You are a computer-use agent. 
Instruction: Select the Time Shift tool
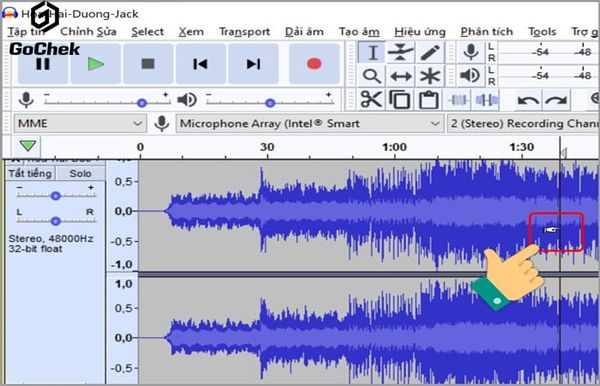coord(400,76)
